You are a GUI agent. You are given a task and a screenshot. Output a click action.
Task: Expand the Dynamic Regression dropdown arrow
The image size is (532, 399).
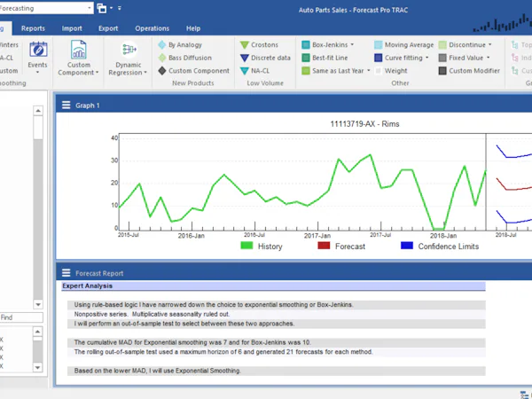point(145,73)
